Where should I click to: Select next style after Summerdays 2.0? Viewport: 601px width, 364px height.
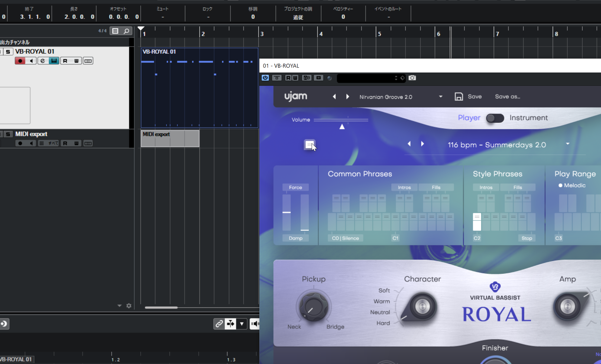[423, 144]
